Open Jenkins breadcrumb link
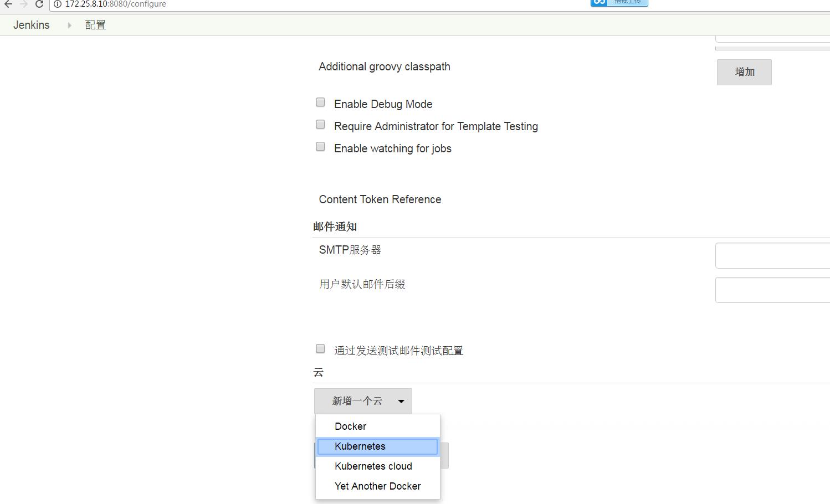Viewport: 830px width, 504px height. (x=32, y=25)
